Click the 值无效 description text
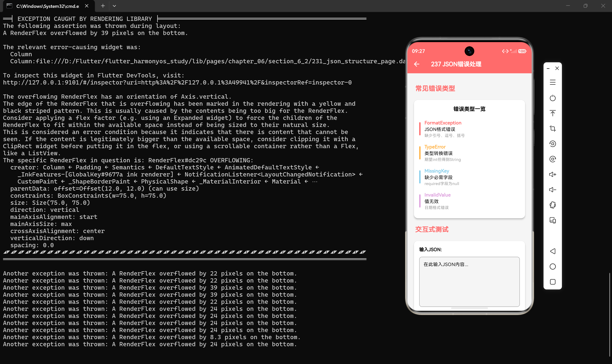This screenshot has width=612, height=364. tap(431, 201)
